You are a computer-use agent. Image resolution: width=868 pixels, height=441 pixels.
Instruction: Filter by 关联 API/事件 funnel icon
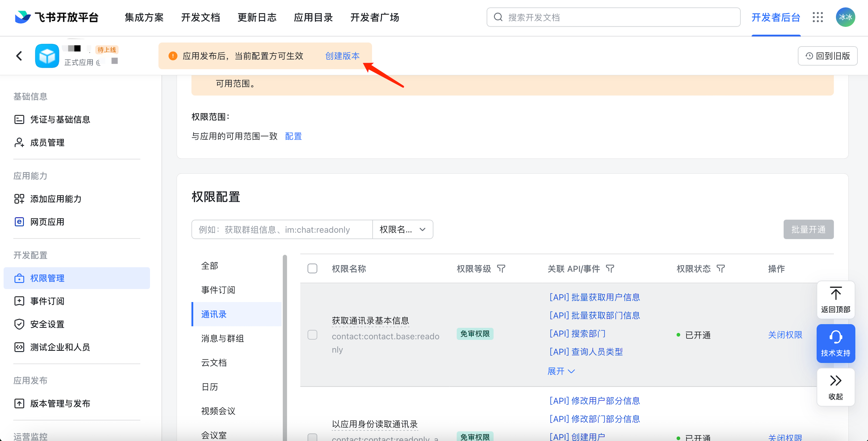[x=610, y=269]
